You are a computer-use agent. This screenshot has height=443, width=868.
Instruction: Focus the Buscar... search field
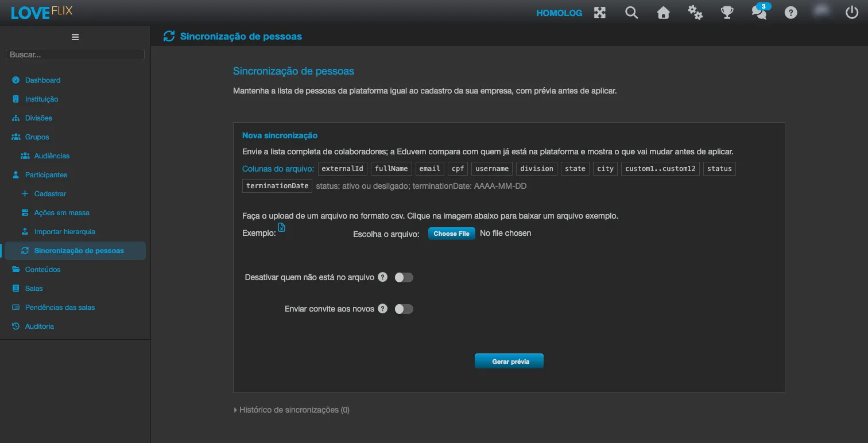[x=75, y=55]
